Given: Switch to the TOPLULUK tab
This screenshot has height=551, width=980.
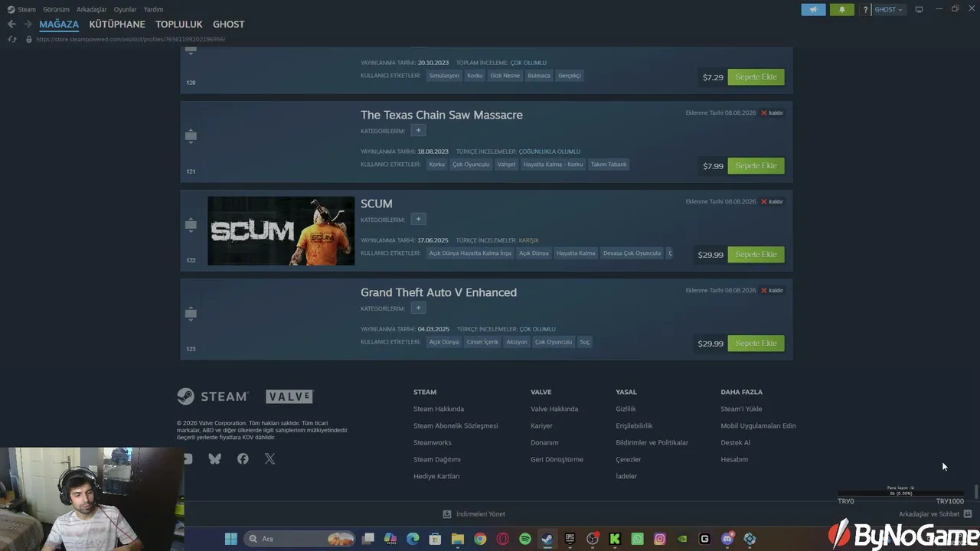Looking at the screenshot, I should pyautogui.click(x=179, y=24).
